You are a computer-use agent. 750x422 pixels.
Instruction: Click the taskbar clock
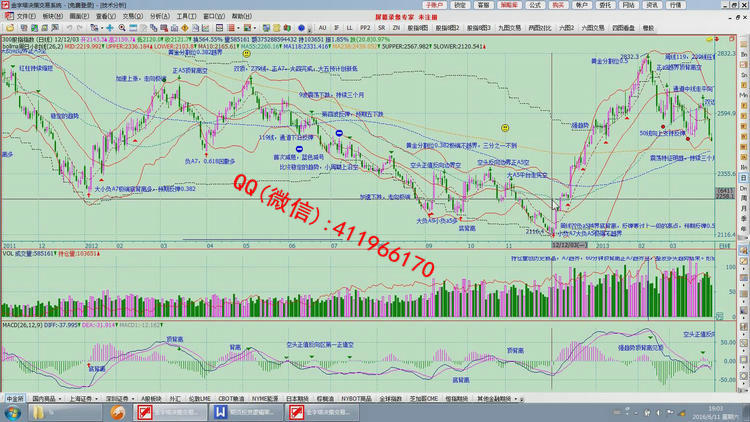[715, 412]
